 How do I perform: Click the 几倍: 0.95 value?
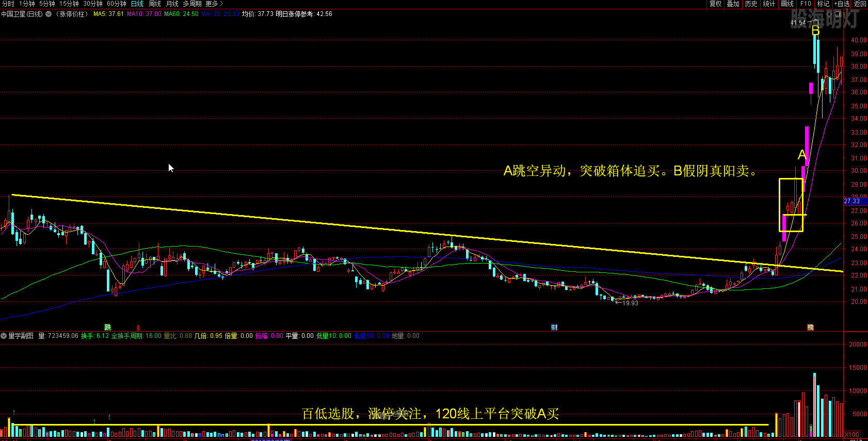pyautogui.click(x=208, y=336)
